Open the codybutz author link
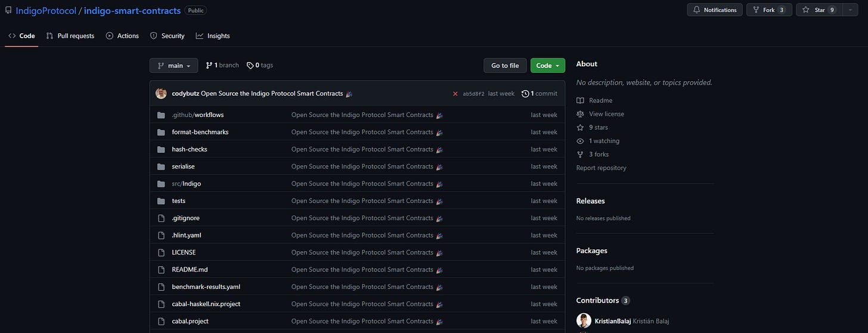This screenshot has height=333, width=868. pyautogui.click(x=185, y=94)
